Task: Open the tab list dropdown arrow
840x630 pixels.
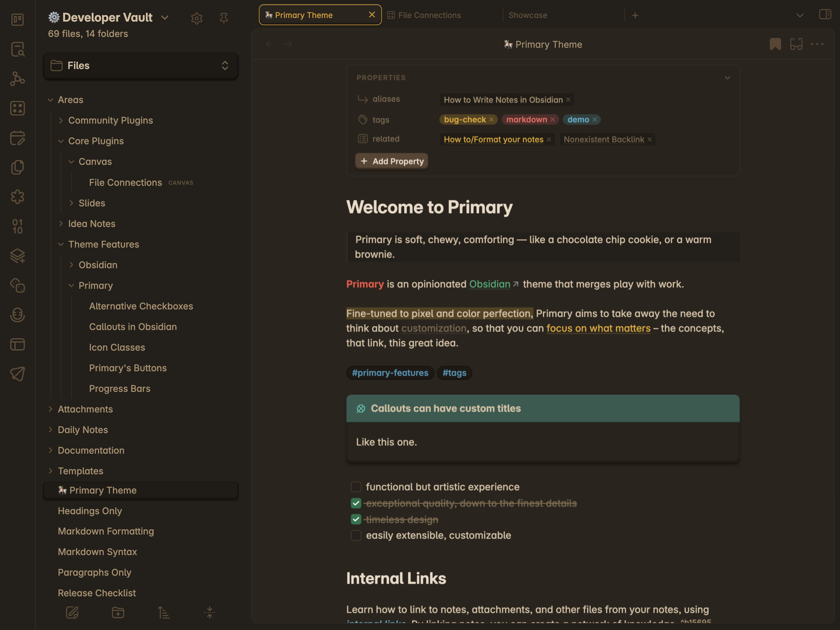Action: click(x=800, y=15)
